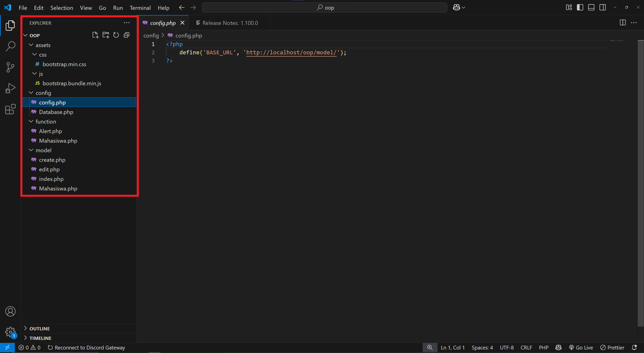This screenshot has height=353, width=644.
Task: Open the Terminal menu
Action: (140, 8)
